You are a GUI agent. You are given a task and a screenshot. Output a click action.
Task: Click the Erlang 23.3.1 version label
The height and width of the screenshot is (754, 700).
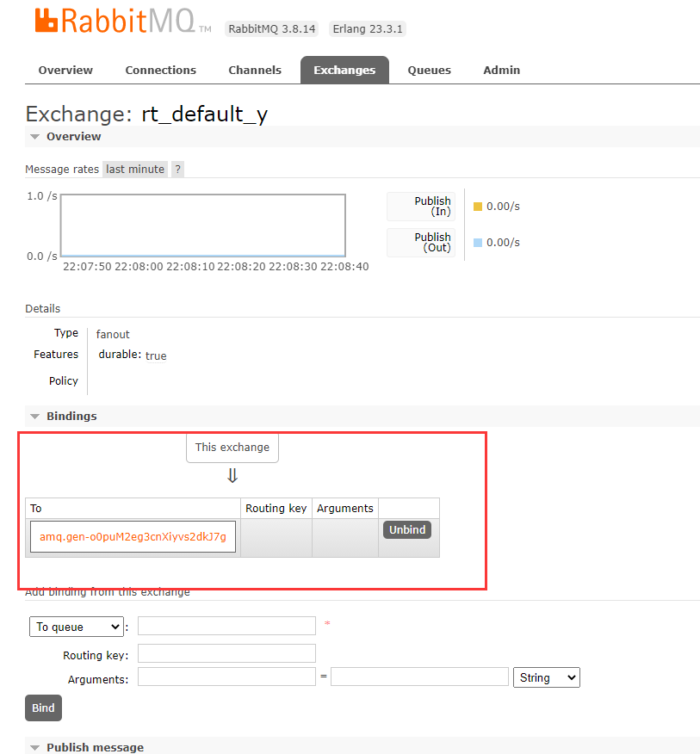[x=368, y=29]
